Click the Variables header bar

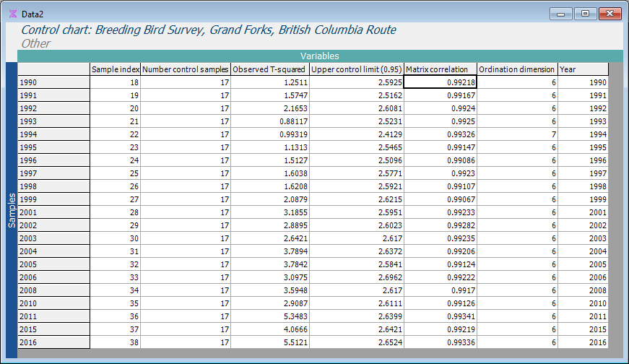[x=319, y=56]
